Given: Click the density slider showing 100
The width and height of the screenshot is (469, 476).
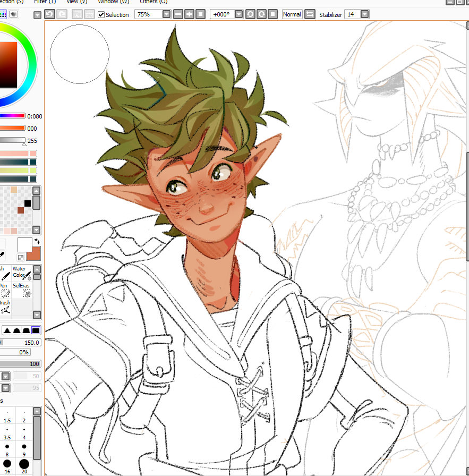Looking at the screenshot, I should click(20, 364).
